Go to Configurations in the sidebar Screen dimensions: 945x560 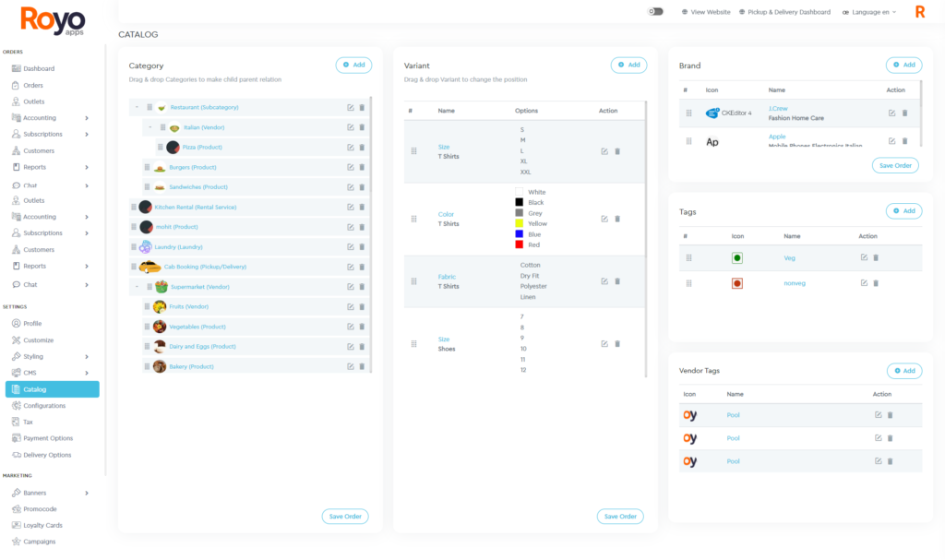[44, 406]
